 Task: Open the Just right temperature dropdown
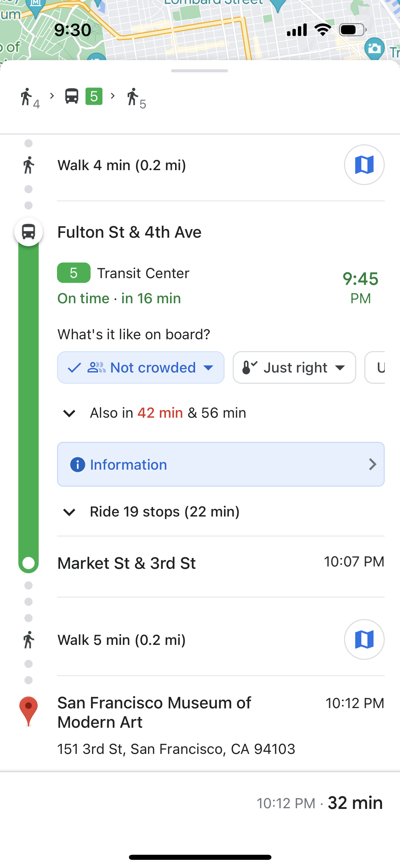(294, 367)
